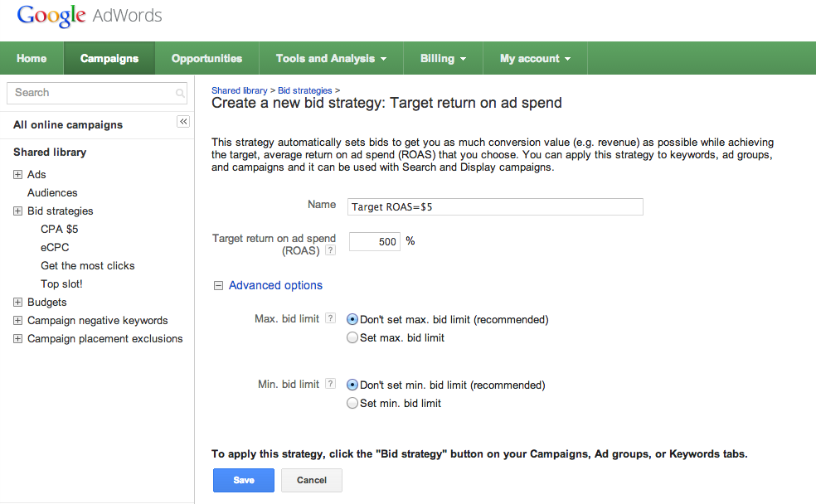816x504 pixels.
Task: Collapse the sidebar with the double-arrow icon
Action: pyautogui.click(x=182, y=121)
